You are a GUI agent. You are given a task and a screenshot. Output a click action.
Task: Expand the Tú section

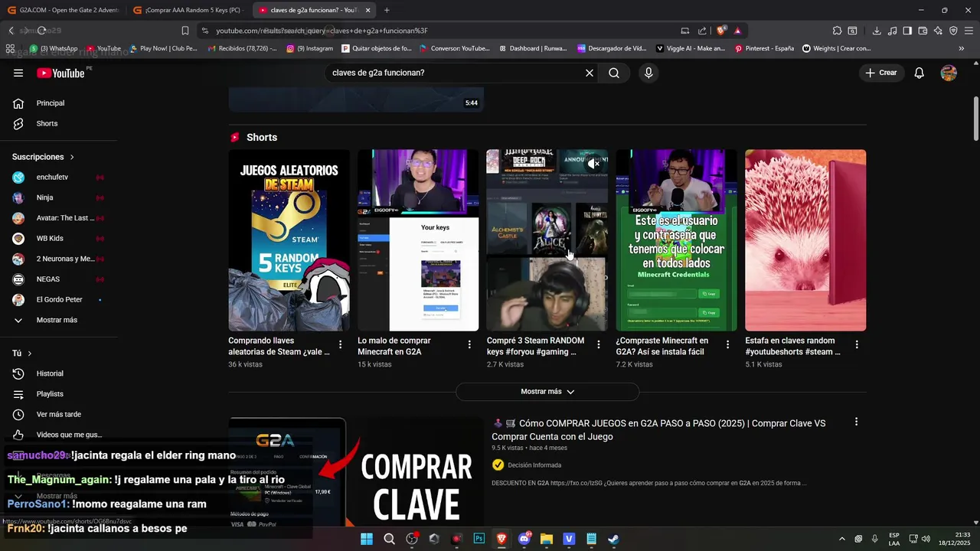point(22,354)
